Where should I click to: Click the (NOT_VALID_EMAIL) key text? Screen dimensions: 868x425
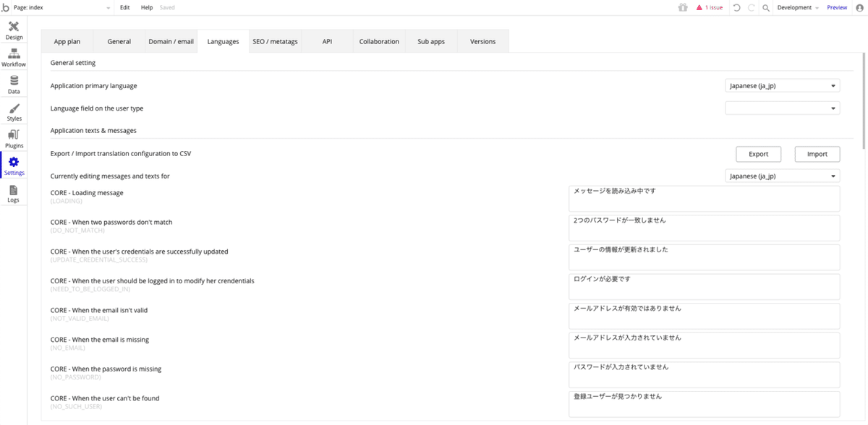[80, 318]
